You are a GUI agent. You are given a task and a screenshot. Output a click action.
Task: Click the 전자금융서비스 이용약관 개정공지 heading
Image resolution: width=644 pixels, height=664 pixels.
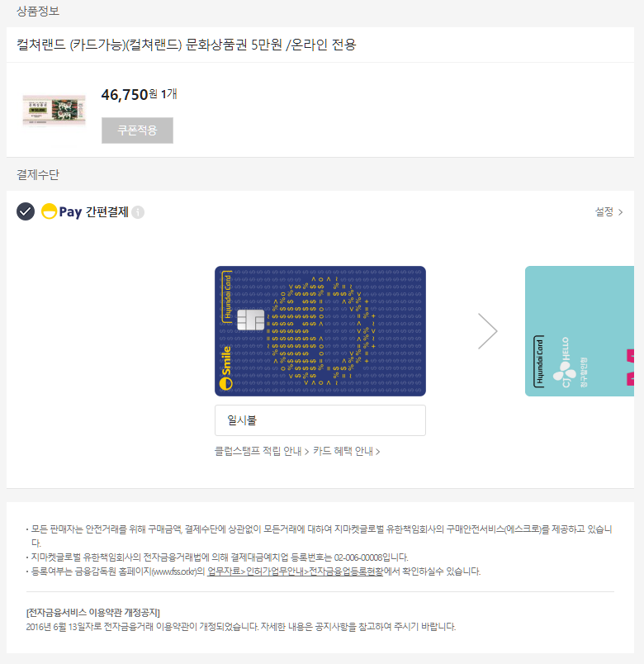tap(93, 612)
